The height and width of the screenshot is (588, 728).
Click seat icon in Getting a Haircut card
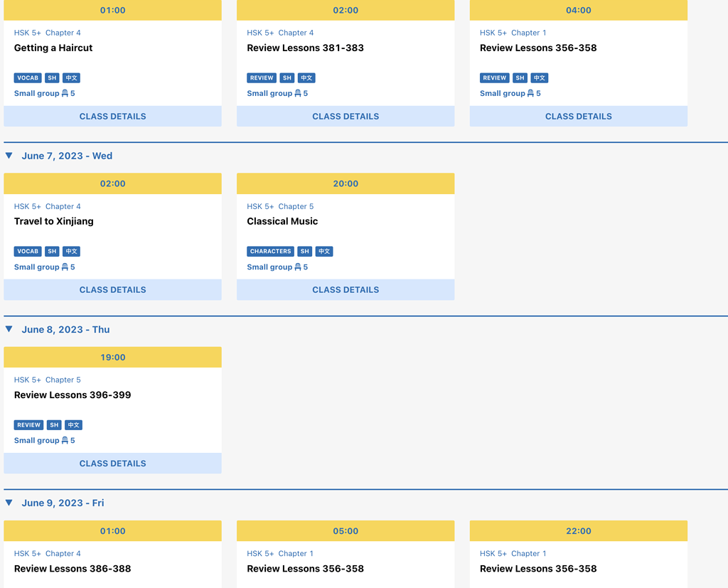65,93
